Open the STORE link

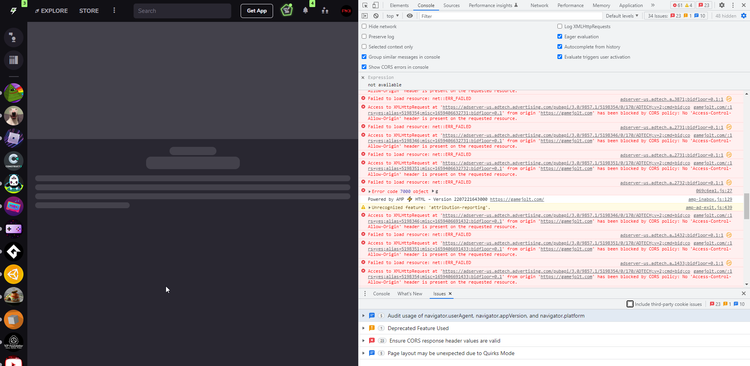coord(89,11)
